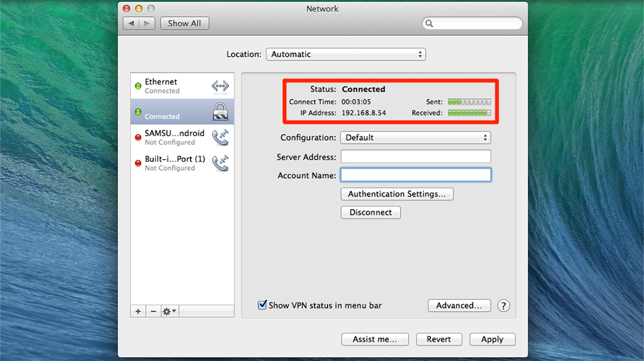
Task: Expand the Configuration dropdown showing Default
Action: (415, 137)
